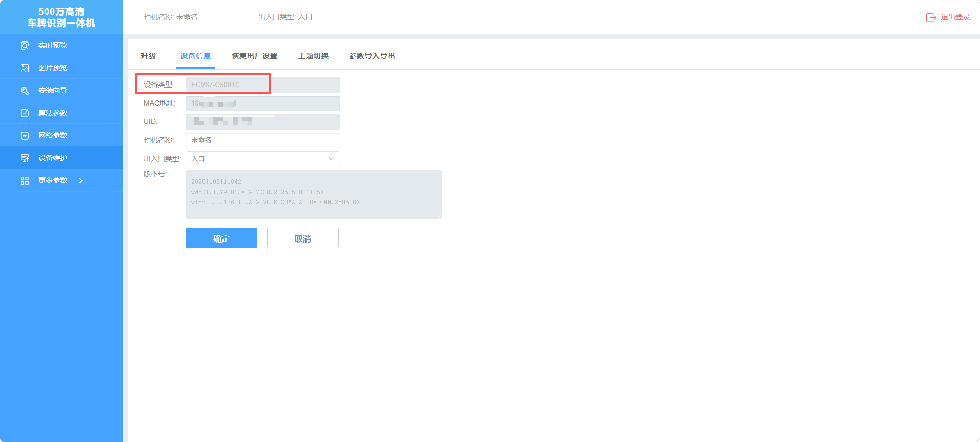
Task: Open 实时预览 menu item label
Action: click(x=53, y=46)
